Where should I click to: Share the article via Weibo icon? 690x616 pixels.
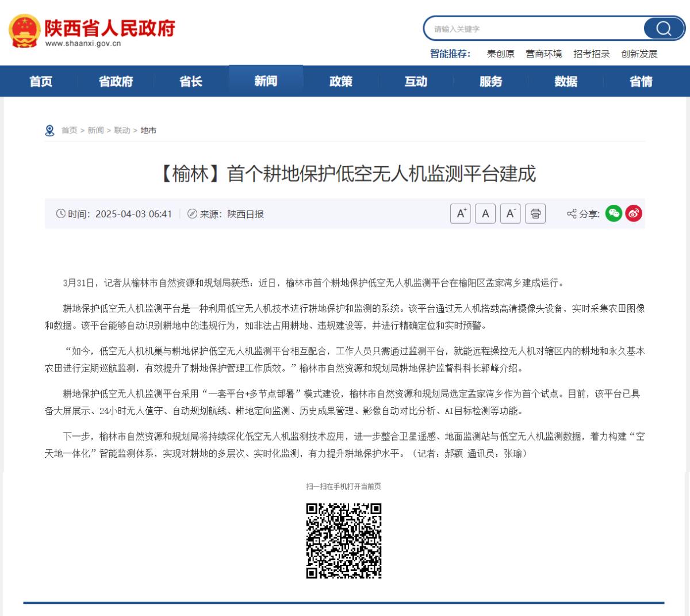pyautogui.click(x=631, y=213)
